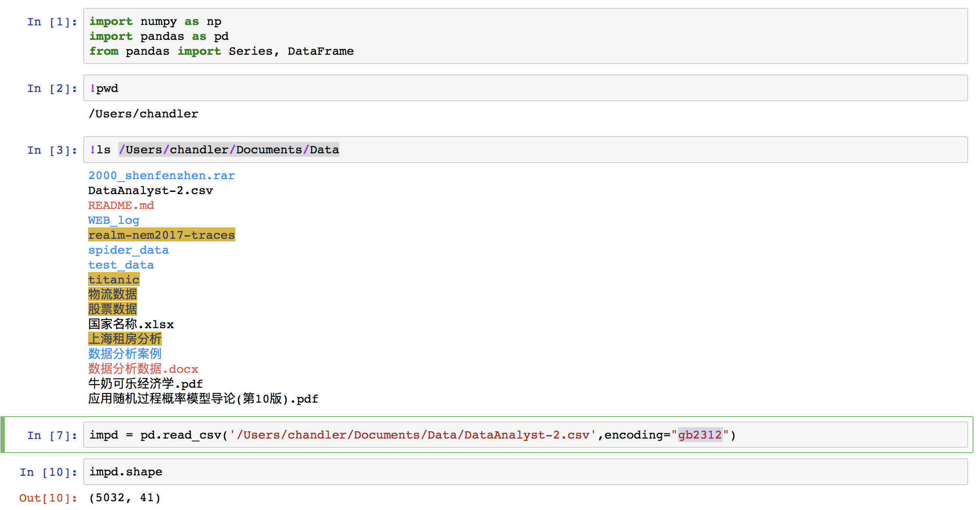This screenshot has width=980, height=510.
Task: Click the 数据分析数据.docx listing entry
Action: (143, 369)
